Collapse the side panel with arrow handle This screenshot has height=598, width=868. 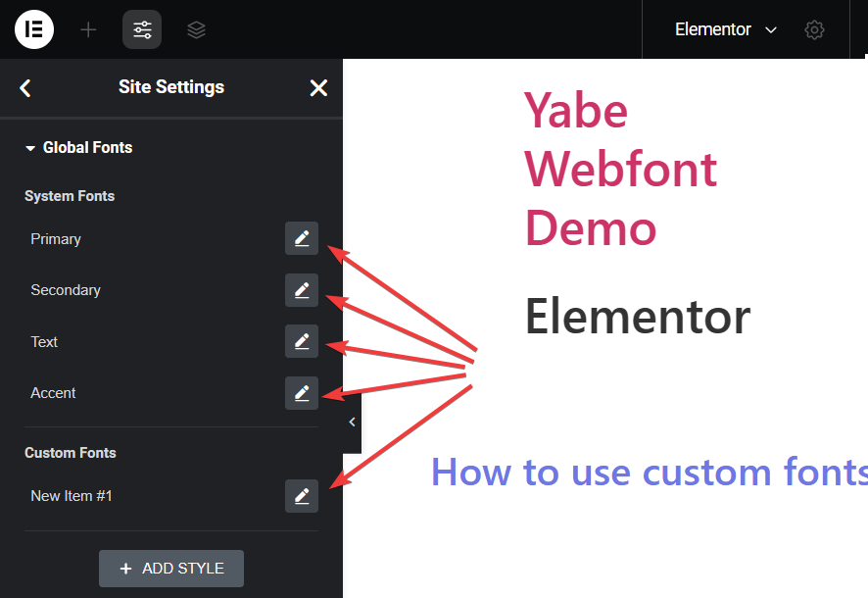click(352, 423)
